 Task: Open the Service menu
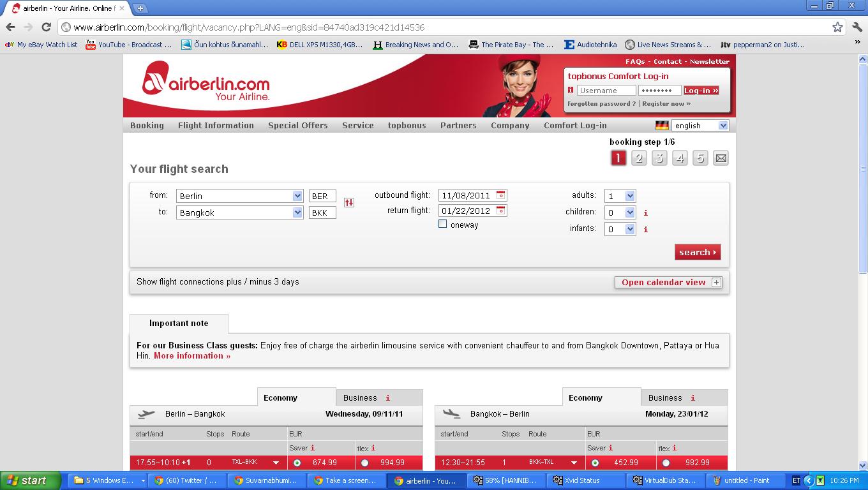[x=358, y=126]
